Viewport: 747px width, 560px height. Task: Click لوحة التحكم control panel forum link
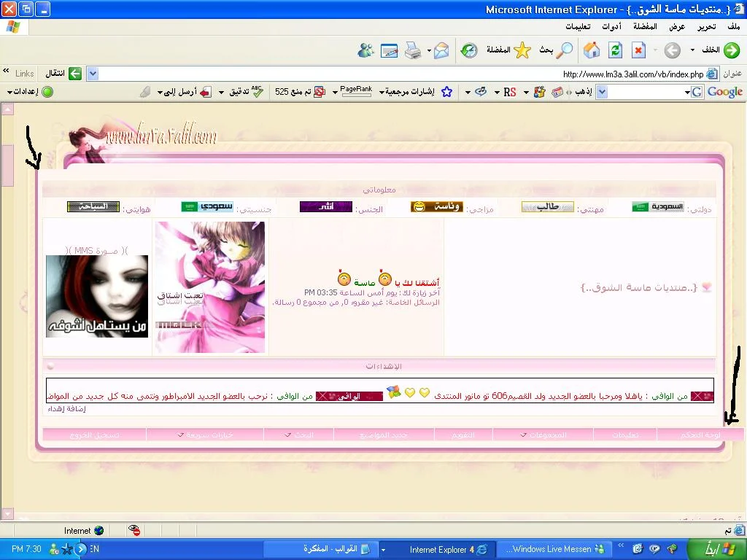[x=700, y=435]
